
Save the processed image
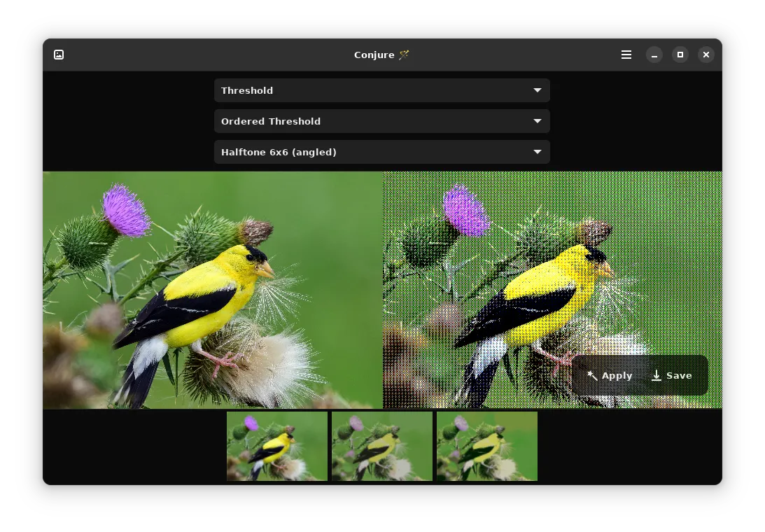point(672,375)
